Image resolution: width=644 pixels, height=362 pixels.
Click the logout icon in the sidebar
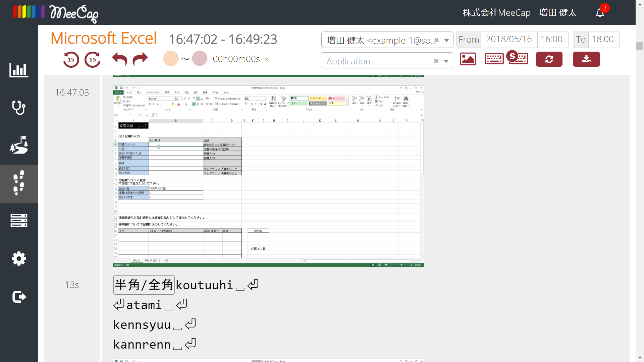pos(19,297)
